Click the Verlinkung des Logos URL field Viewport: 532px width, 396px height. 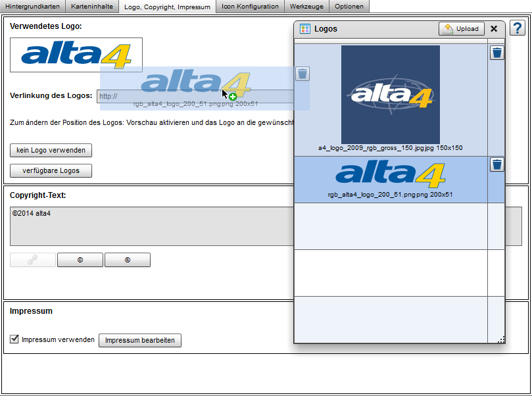click(x=195, y=97)
